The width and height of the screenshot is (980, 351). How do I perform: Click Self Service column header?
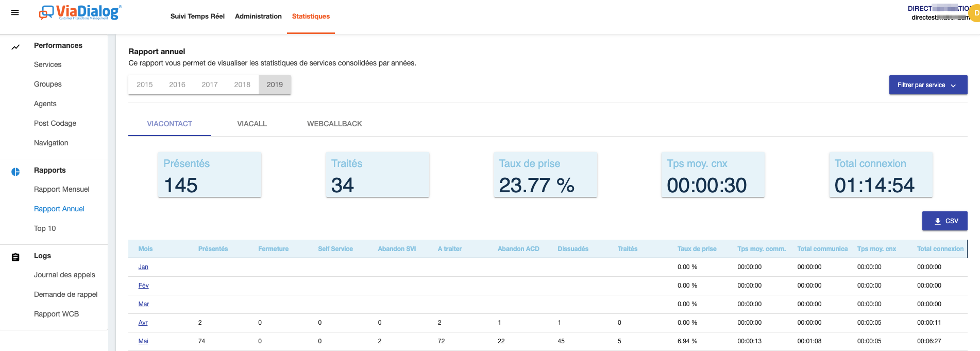tap(335, 249)
